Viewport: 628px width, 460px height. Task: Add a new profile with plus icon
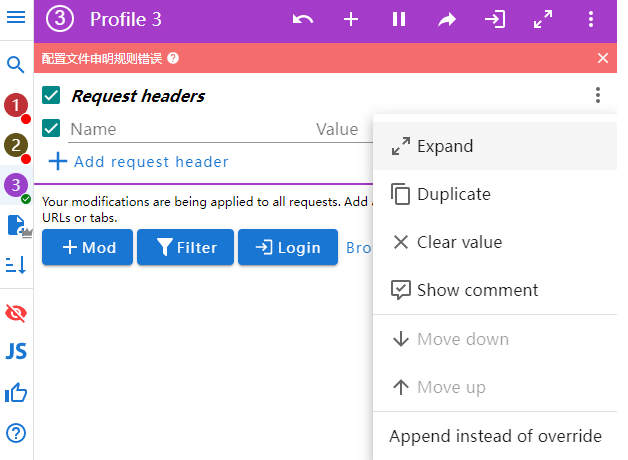coord(351,20)
